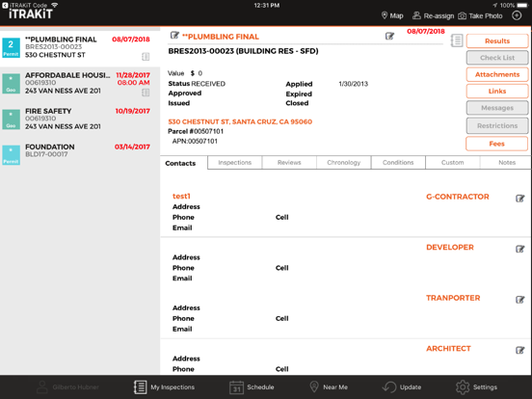
Task: Click the Status RECEIVED value
Action: tap(208, 84)
